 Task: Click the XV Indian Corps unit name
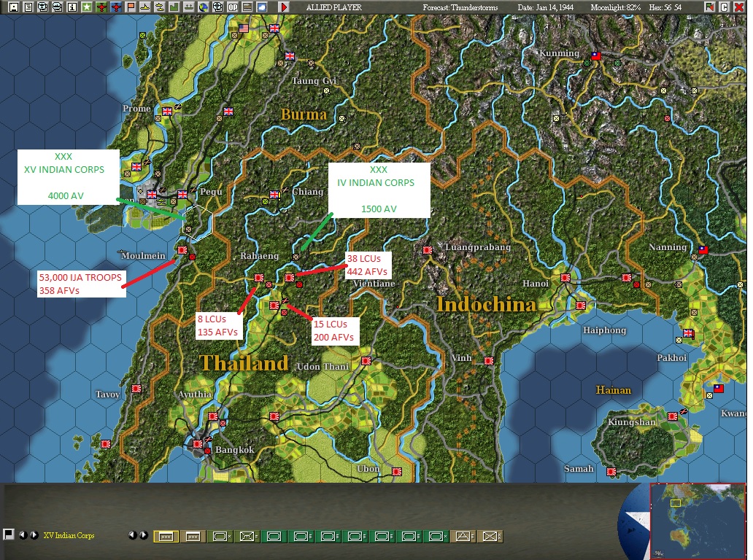click(x=69, y=535)
